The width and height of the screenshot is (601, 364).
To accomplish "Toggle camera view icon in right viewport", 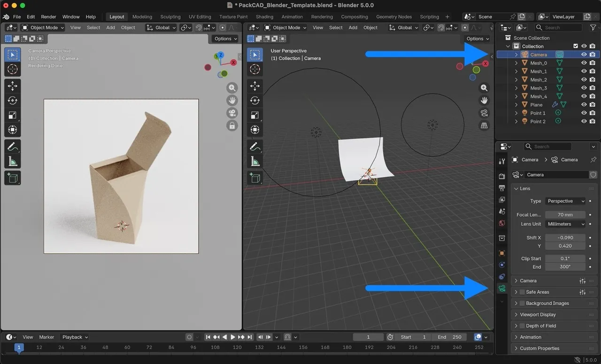I will point(484,113).
